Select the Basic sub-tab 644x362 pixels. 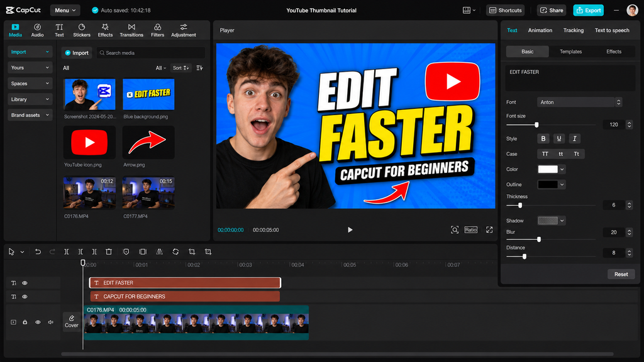point(528,52)
